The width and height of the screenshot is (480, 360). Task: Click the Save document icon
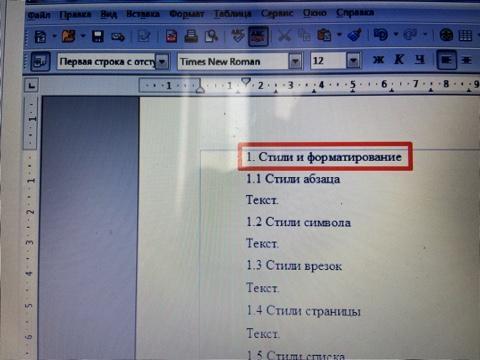(x=98, y=36)
